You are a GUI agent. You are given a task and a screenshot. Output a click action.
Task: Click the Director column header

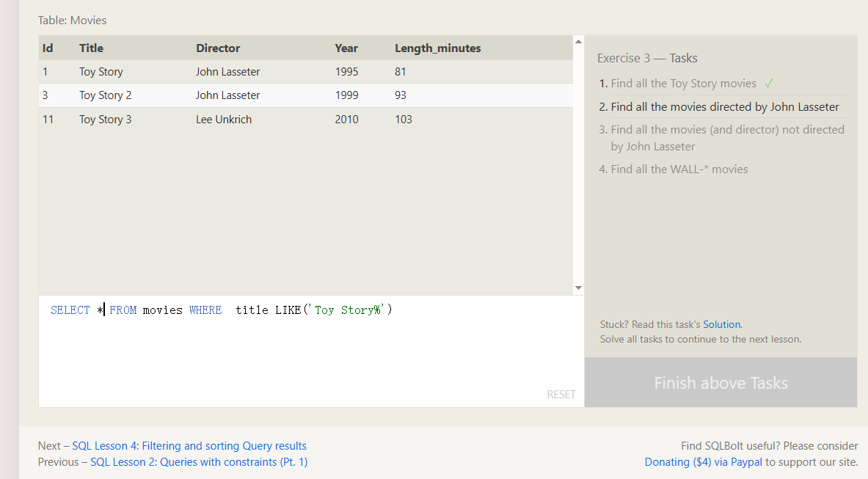[218, 48]
